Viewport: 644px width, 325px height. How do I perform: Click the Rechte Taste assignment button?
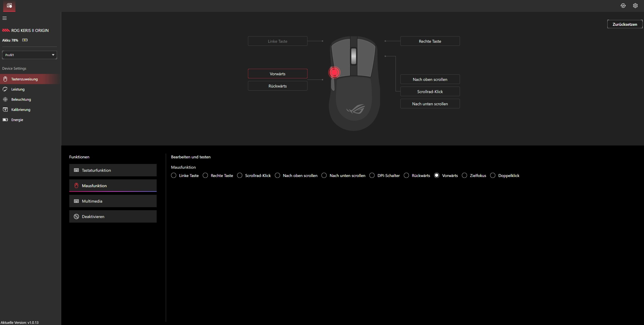(x=430, y=41)
